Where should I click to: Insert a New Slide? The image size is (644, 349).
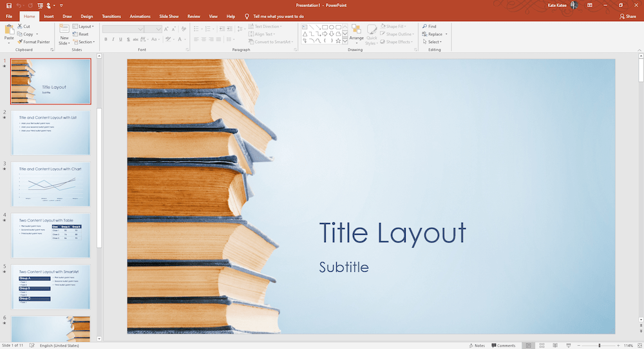64,35
